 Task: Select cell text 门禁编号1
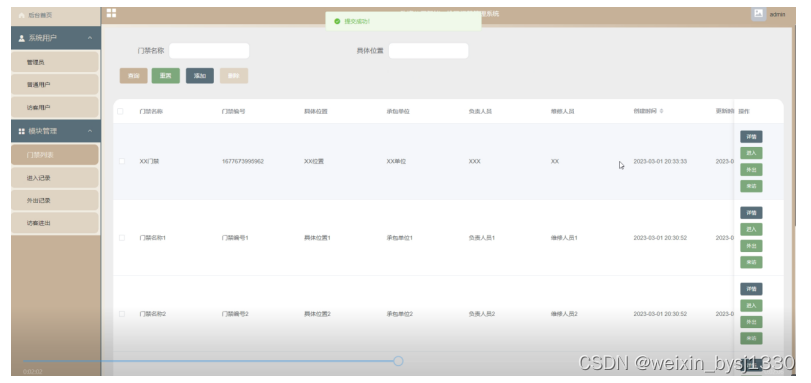(x=235, y=238)
